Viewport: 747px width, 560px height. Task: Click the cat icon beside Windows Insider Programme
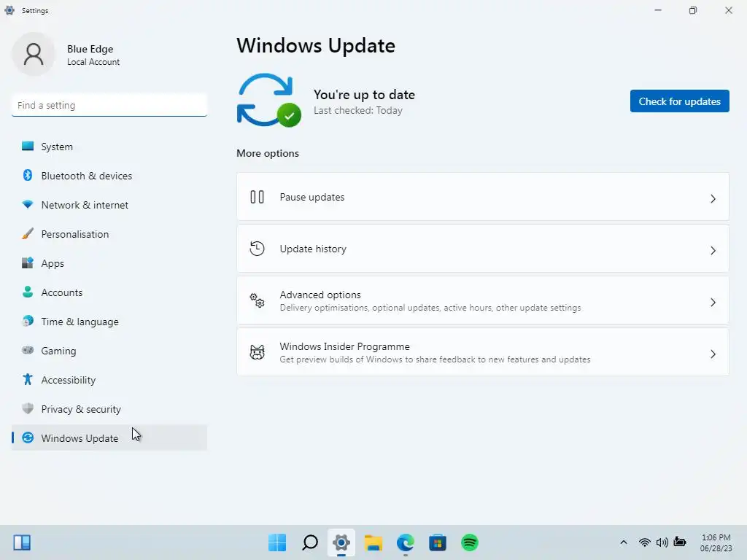(x=258, y=352)
